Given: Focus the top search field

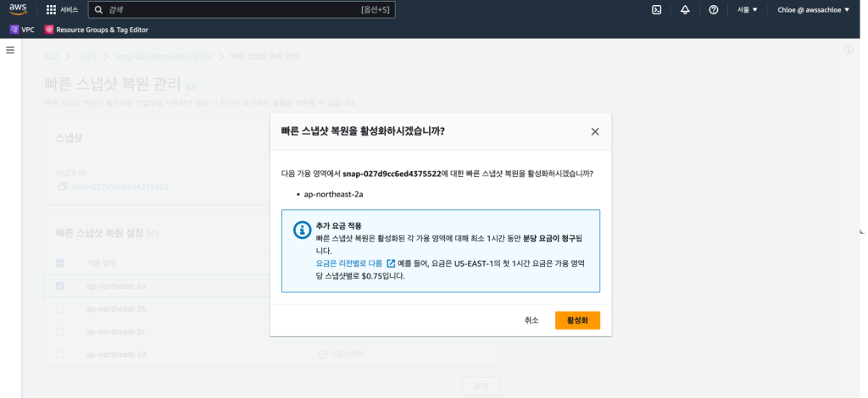Looking at the screenshot, I should point(242,10).
